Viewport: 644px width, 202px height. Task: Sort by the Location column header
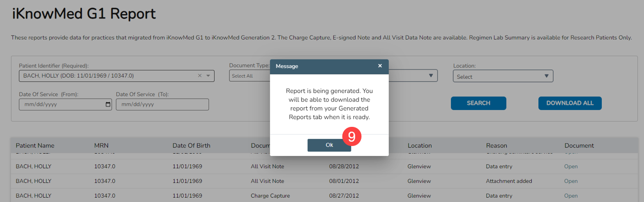(x=419, y=146)
